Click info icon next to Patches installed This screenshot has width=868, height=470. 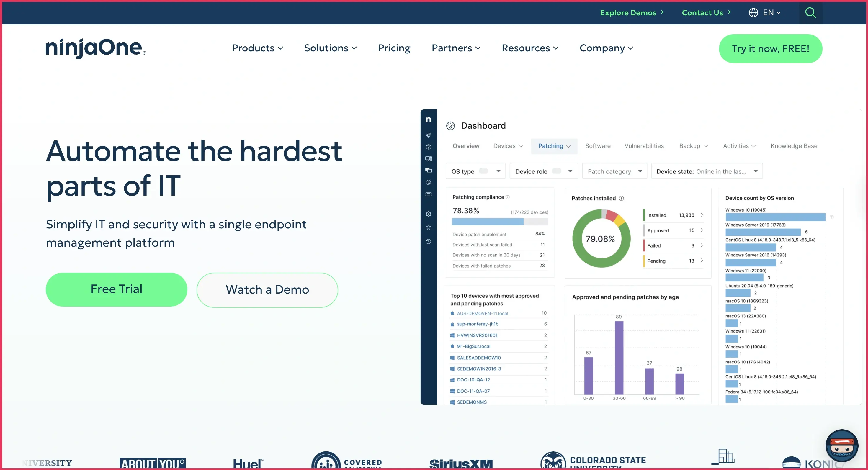621,199
